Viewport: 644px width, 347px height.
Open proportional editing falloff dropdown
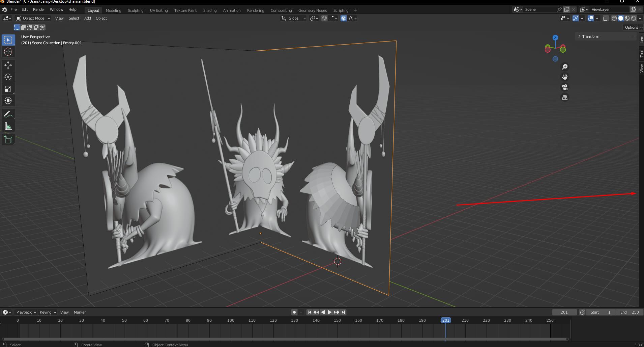pyautogui.click(x=353, y=18)
